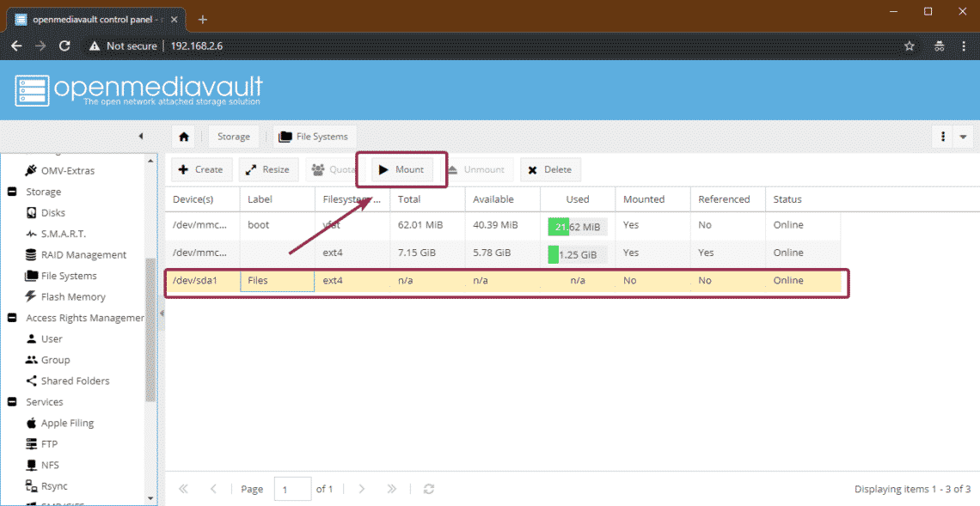
Task: Go to the first grid page
Action: coord(183,489)
